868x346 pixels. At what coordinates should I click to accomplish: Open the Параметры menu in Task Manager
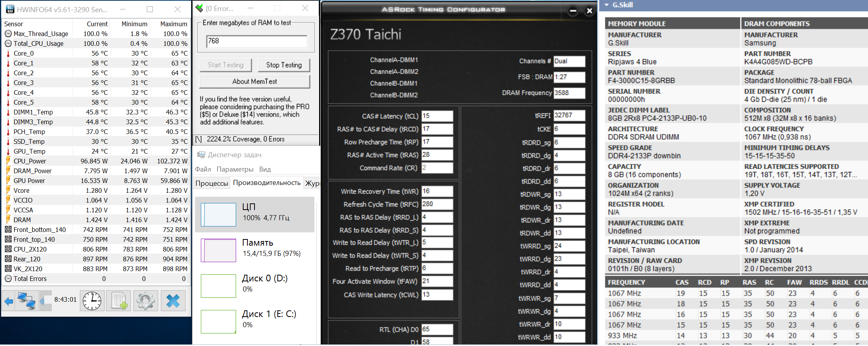[235, 169]
